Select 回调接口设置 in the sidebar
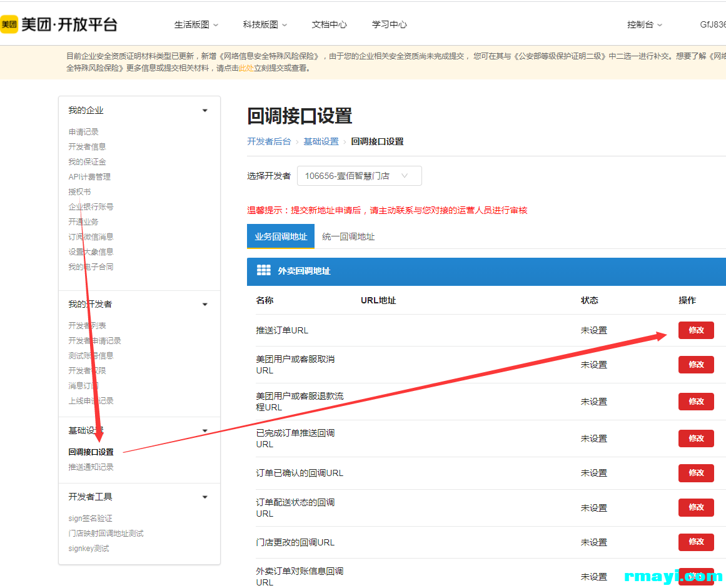The width and height of the screenshot is (726, 588). pyautogui.click(x=91, y=452)
